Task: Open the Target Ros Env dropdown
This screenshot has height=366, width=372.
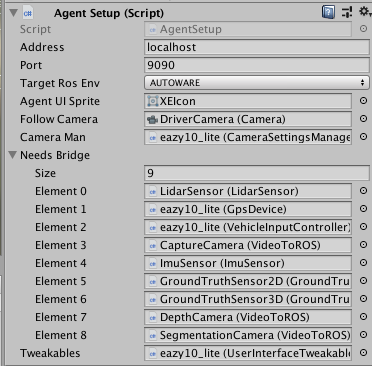Action: point(257,83)
